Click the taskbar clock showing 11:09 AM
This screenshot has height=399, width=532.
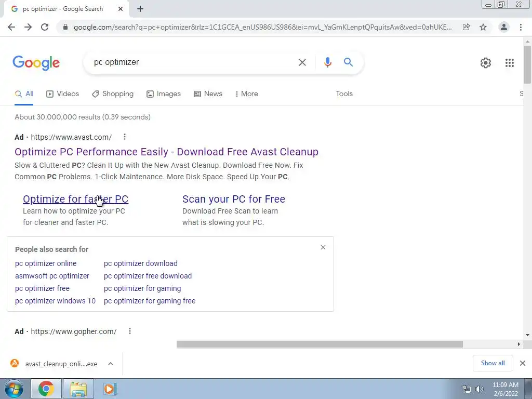505,389
